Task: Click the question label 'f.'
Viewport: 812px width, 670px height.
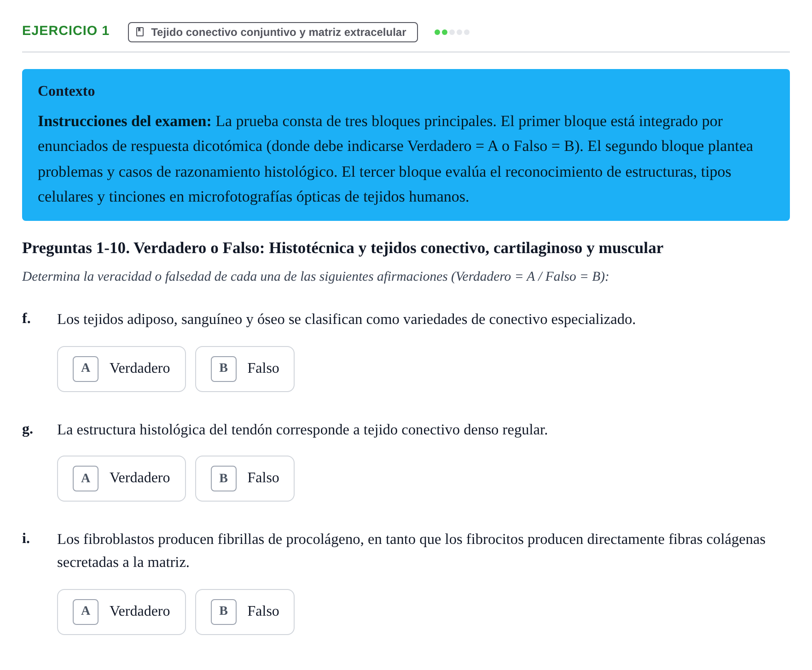Action: tap(27, 318)
